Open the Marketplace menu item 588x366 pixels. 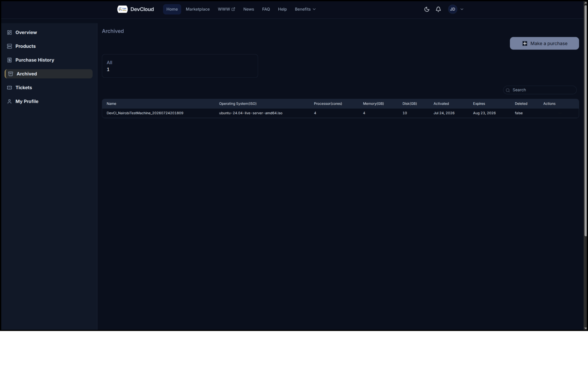pyautogui.click(x=198, y=9)
